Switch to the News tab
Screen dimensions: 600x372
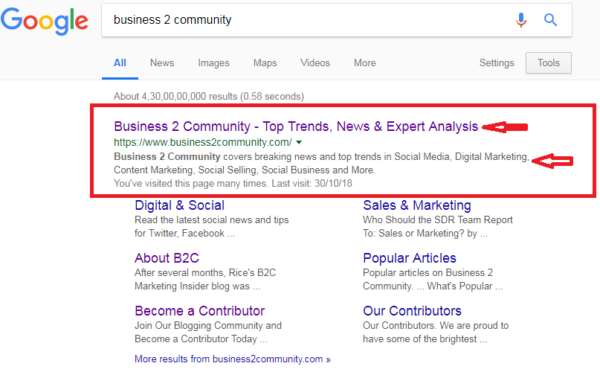click(x=162, y=63)
